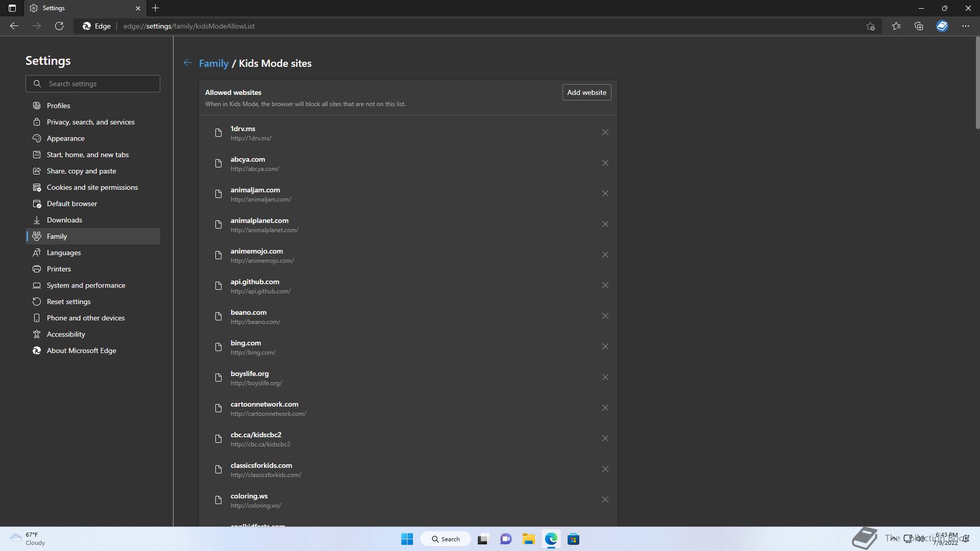
Task: Open Privacy, search, and services settings
Action: [x=93, y=122]
